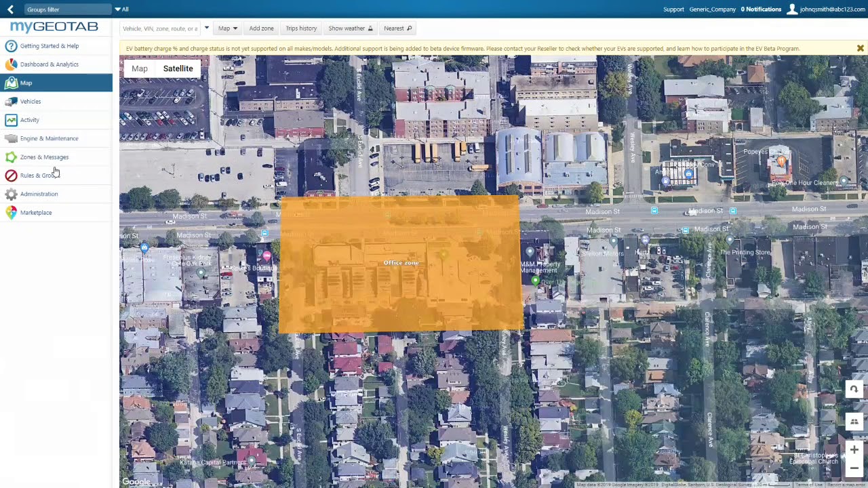
Task: Click the user profile avatar icon
Action: point(791,9)
